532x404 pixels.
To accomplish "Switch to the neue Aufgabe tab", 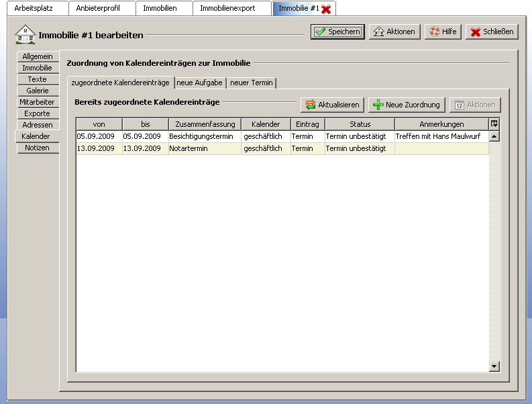I will coord(199,83).
